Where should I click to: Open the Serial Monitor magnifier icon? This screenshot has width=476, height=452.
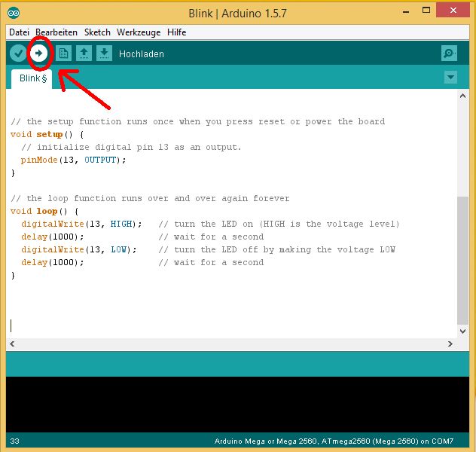449,53
